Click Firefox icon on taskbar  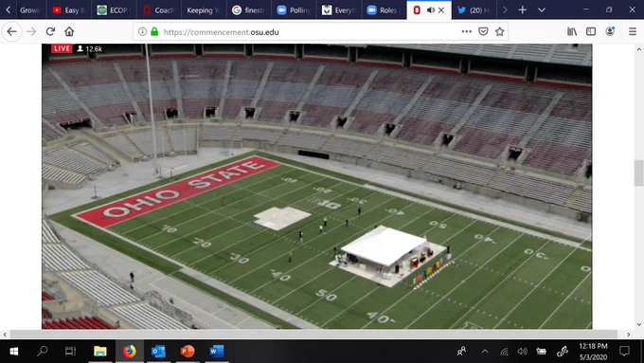click(x=130, y=351)
